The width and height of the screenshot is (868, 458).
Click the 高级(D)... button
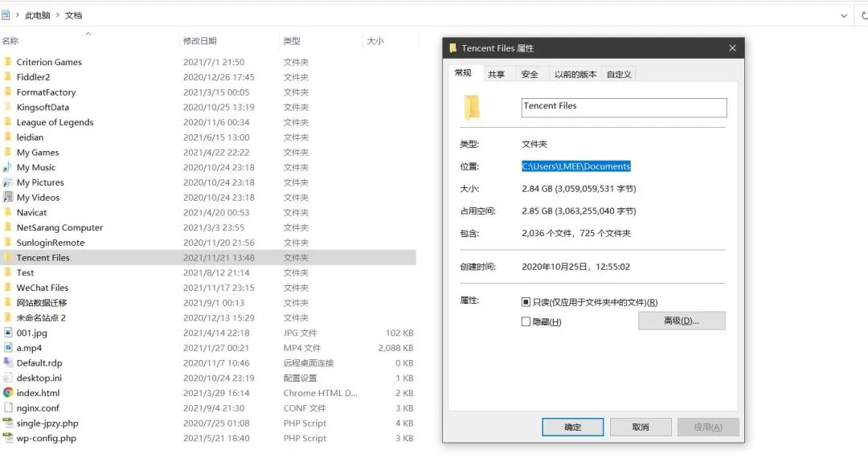tap(682, 321)
